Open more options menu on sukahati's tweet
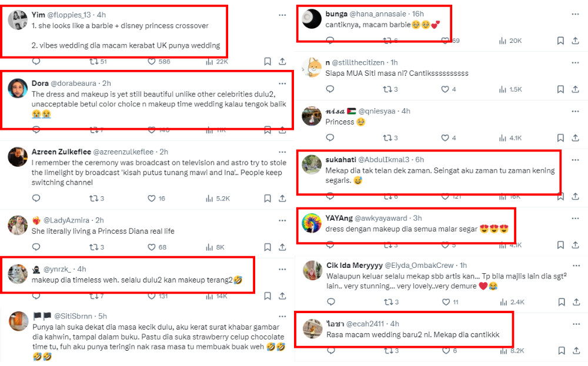This screenshot has width=588, height=366. 575,160
